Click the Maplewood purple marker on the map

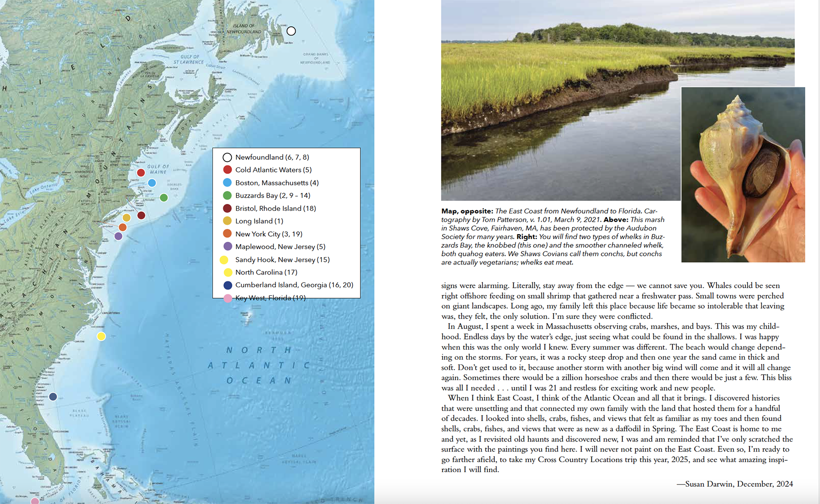click(119, 236)
